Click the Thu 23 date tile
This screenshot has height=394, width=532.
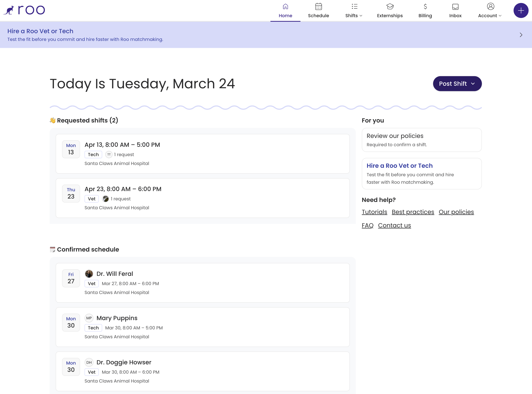coord(71,193)
